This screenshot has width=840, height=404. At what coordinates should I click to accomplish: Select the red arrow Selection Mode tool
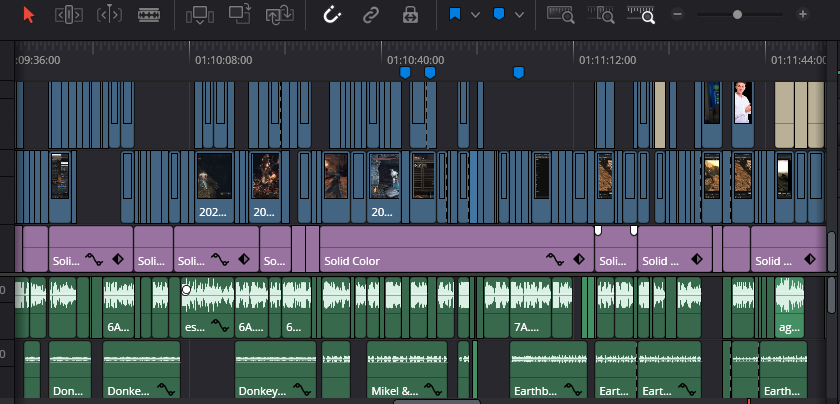[x=29, y=15]
